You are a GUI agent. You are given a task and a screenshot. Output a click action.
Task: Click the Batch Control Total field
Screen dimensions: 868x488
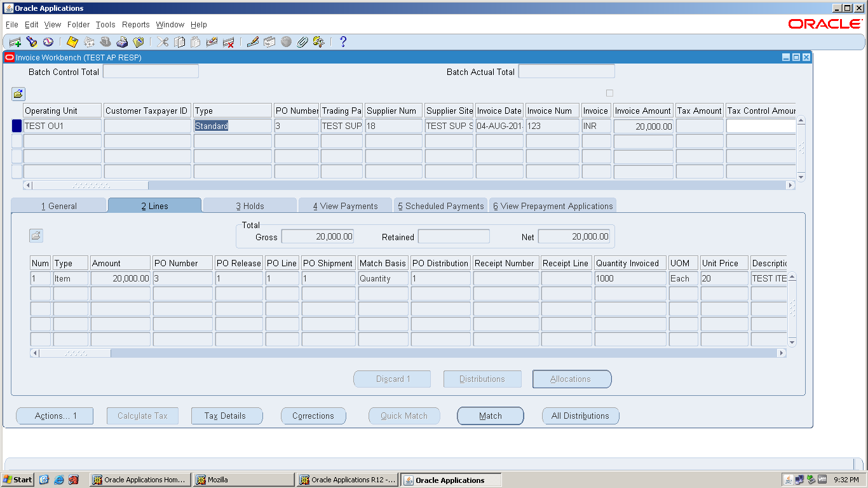[151, 72]
